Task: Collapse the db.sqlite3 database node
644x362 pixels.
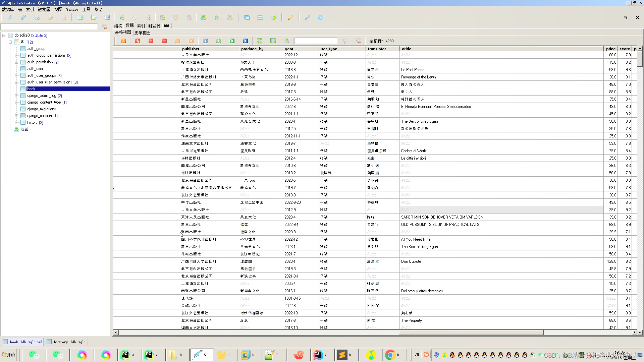Action: [4, 35]
